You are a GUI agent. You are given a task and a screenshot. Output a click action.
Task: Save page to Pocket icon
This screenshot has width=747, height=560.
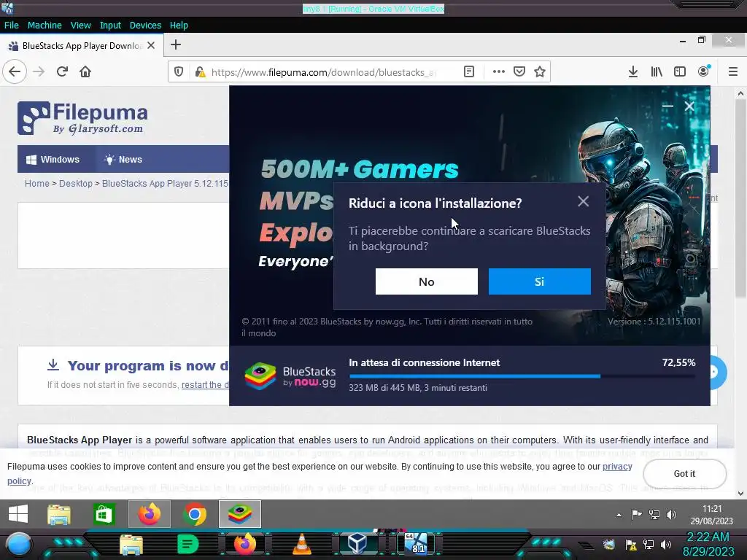point(519,72)
